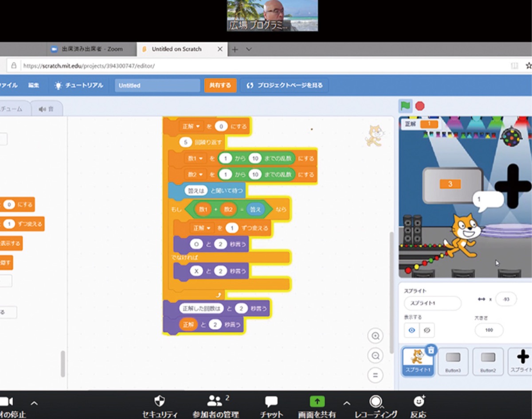The width and height of the screenshot is (532, 419).
Task: Open the Zoom chat panel
Action: 271,401
